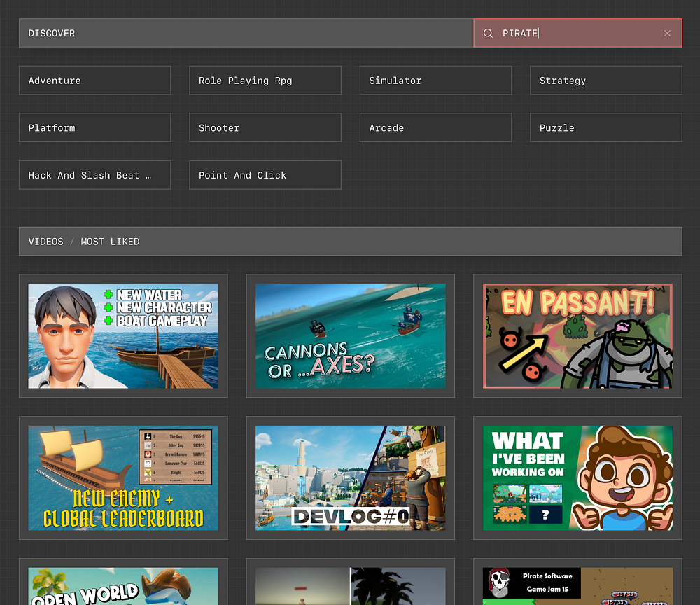Open the Devlog #0 video
Screen dimensions: 700x605
351,478
